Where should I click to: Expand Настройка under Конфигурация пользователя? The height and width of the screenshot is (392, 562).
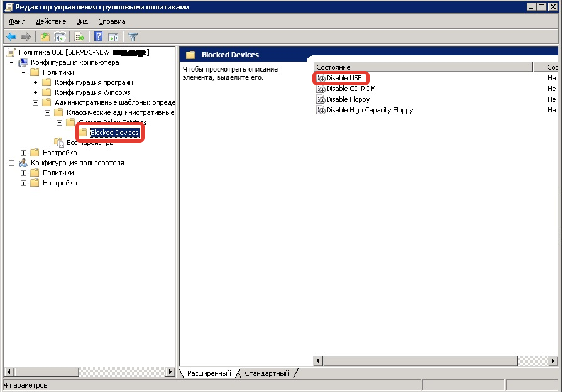pyautogui.click(x=23, y=183)
